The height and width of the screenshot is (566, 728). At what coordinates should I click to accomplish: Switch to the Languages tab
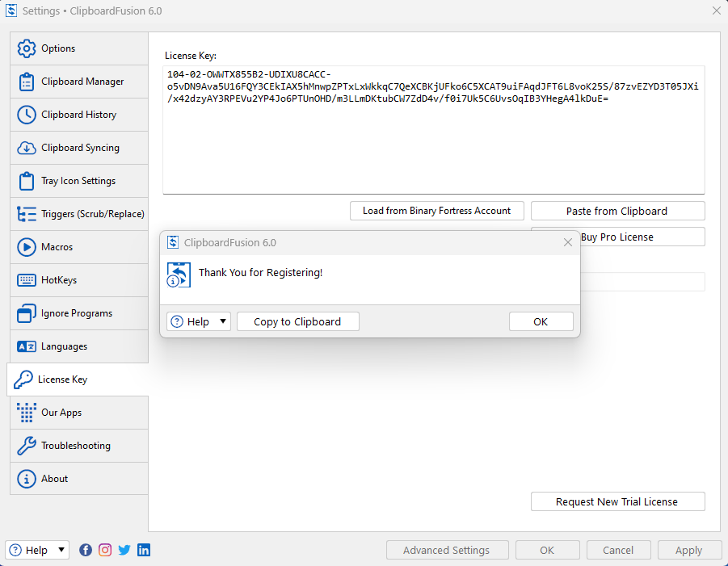point(79,346)
